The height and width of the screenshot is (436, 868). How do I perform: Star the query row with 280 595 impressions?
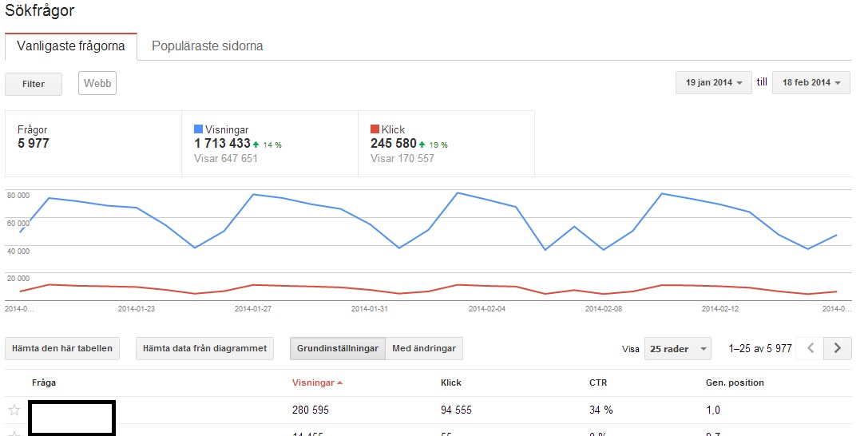pyautogui.click(x=14, y=410)
